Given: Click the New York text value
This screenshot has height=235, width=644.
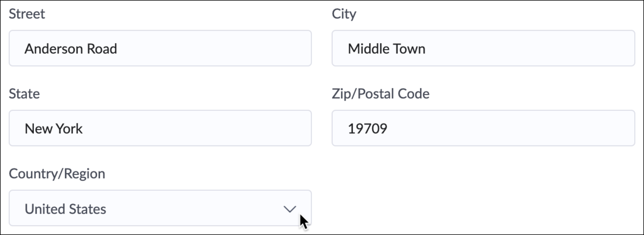Looking at the screenshot, I should [54, 129].
